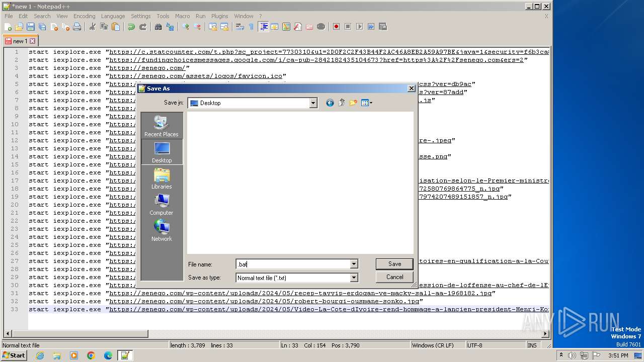This screenshot has height=362, width=644.
Task: Click the Save All toolbar icon
Action: [42, 27]
